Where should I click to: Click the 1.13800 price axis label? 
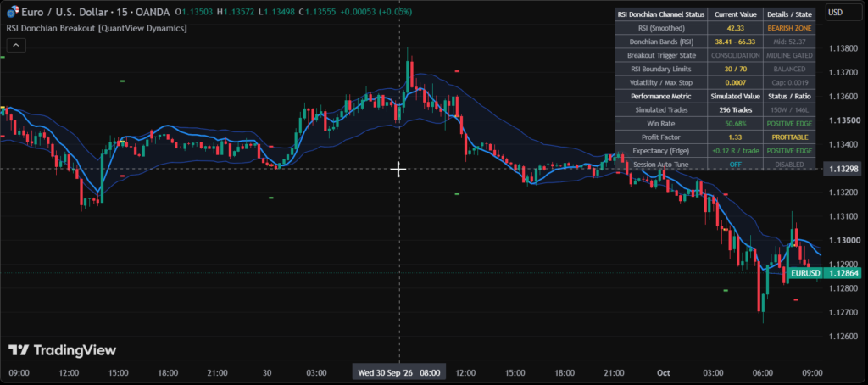844,48
